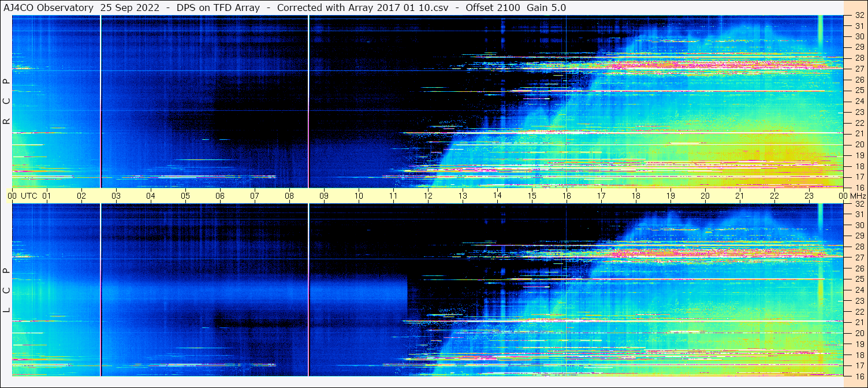Click "Corrected with Array 2017 01 10.csv" text
The height and width of the screenshot is (388, 868).
click(363, 8)
